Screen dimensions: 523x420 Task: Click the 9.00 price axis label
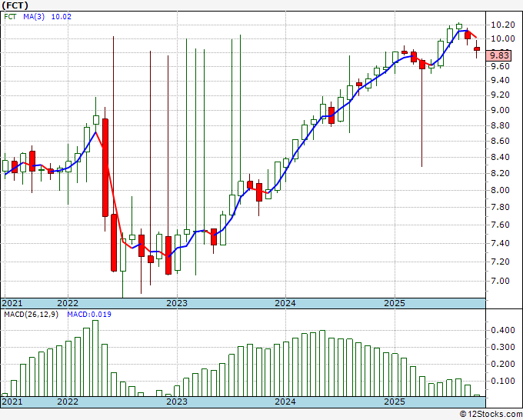pyautogui.click(x=500, y=110)
